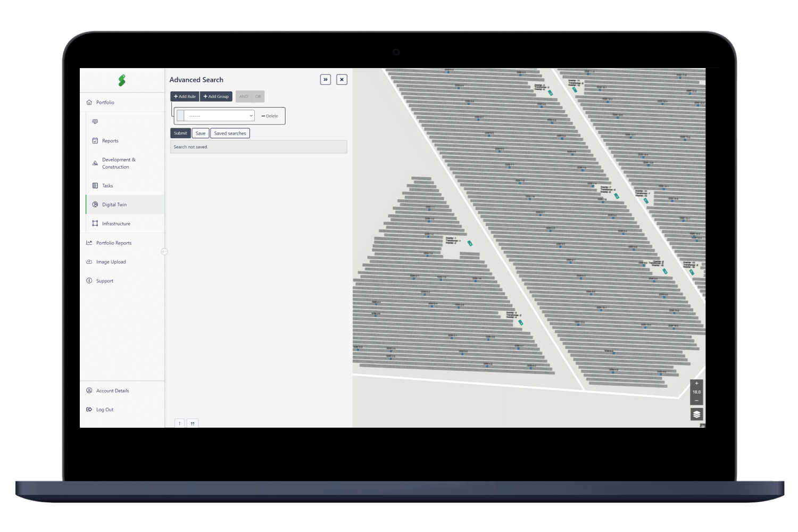
Task: Go to Portfolio Reports in the sidebar
Action: point(113,243)
